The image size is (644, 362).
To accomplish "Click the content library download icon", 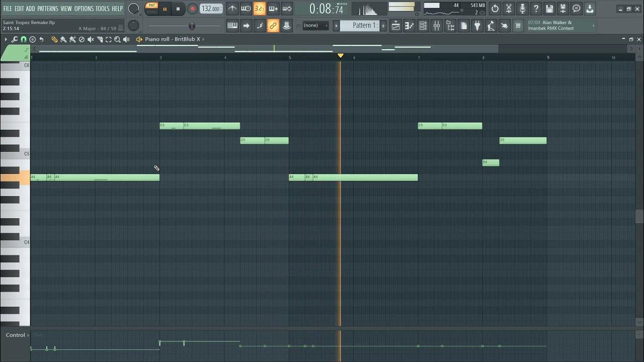I will coord(590,9).
